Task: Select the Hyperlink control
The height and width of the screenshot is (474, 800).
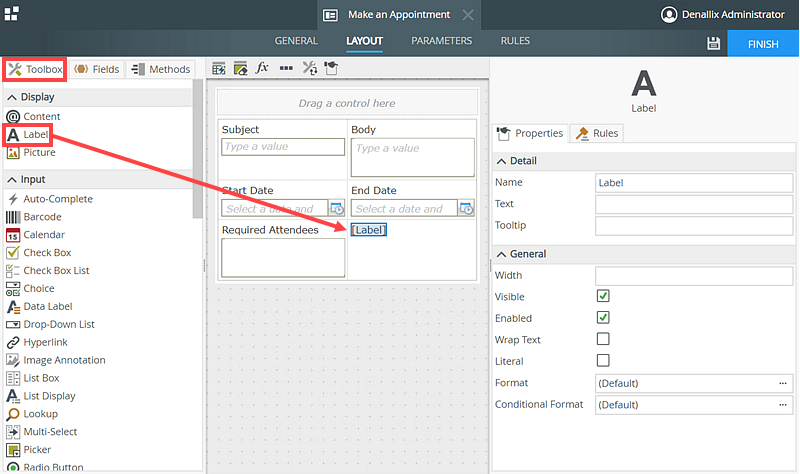Action: pos(46,342)
